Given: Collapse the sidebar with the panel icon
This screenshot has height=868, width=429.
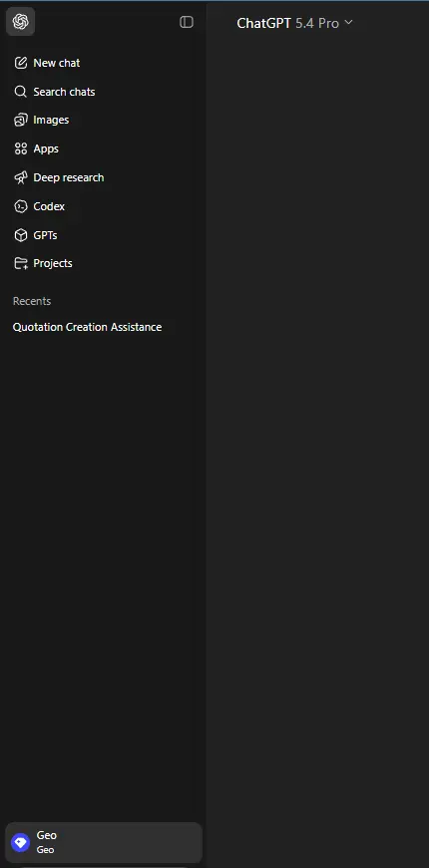Looking at the screenshot, I should click(x=187, y=22).
